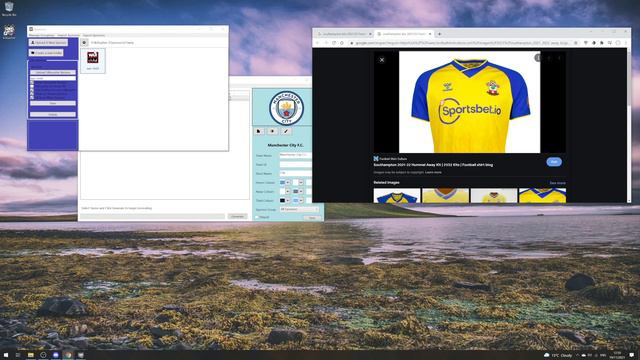
Task: Open the Recycle Bin on the desktop
Action: coord(9,9)
